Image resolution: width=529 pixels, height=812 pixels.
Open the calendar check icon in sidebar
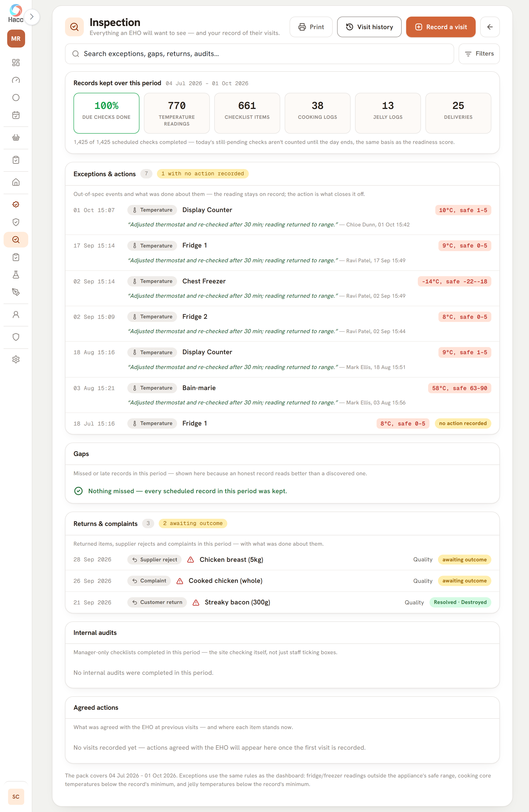[16, 115]
